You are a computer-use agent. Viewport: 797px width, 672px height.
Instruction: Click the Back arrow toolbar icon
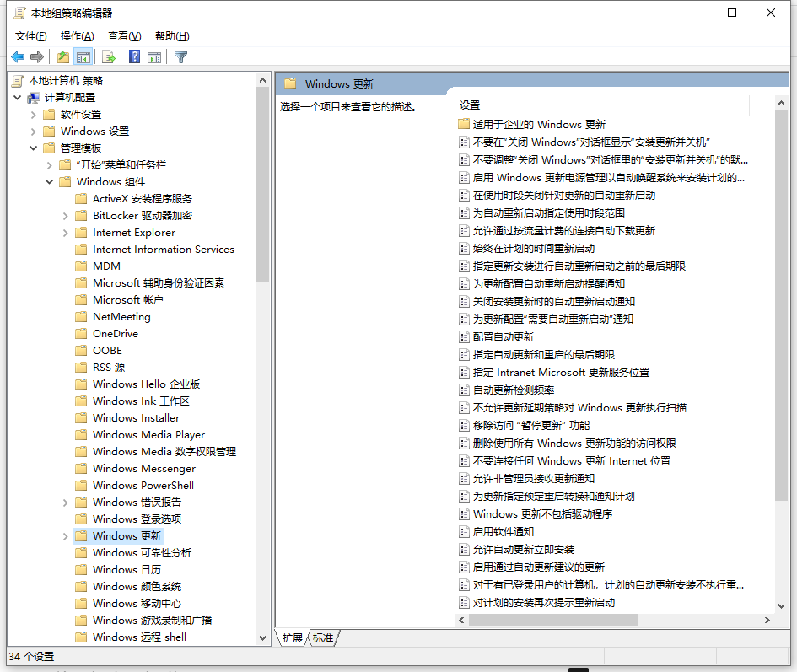pos(18,57)
